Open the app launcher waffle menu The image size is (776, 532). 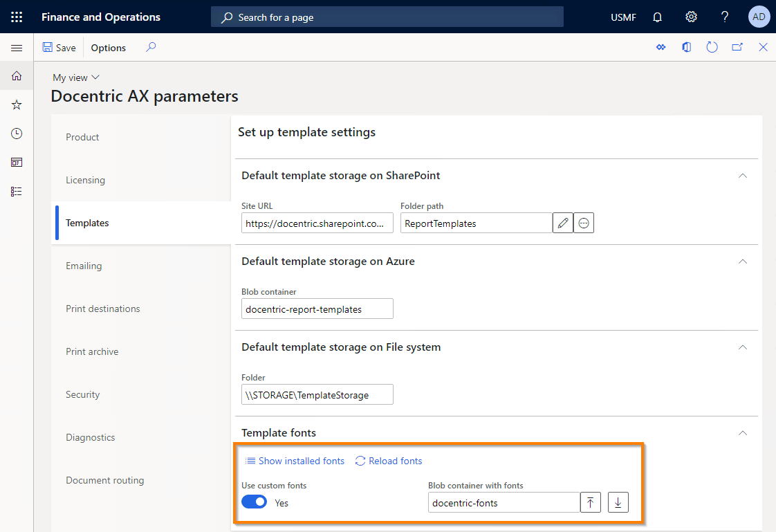(17, 17)
